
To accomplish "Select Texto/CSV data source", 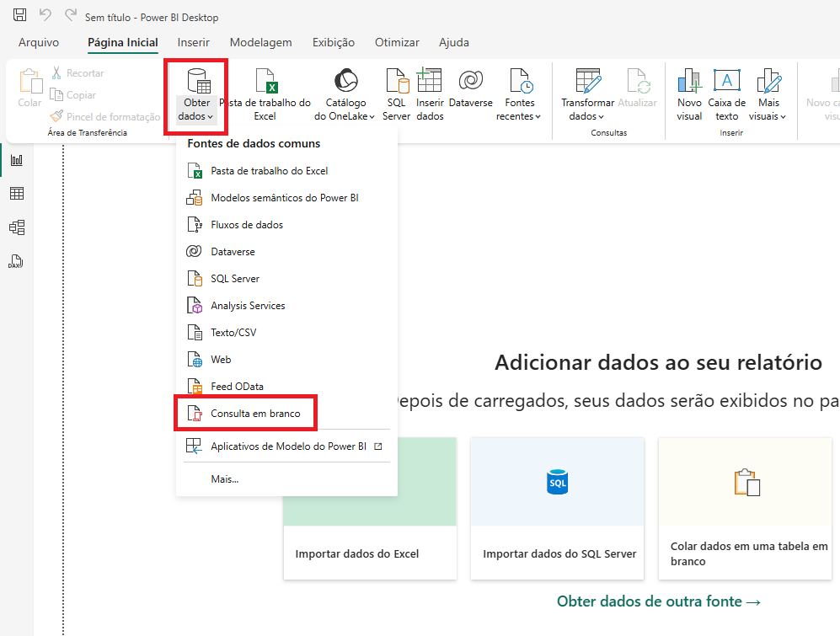I will [286, 333].
